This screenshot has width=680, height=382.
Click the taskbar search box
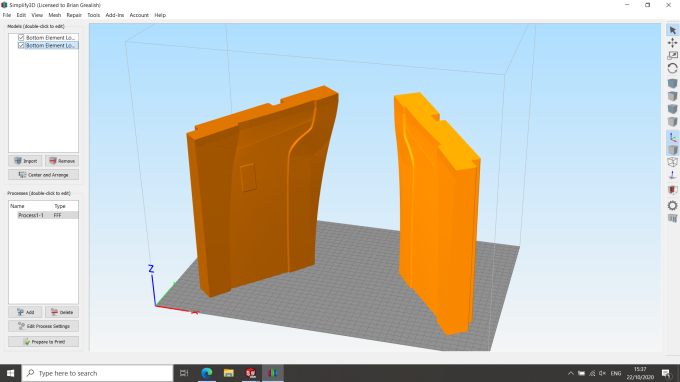click(x=98, y=373)
